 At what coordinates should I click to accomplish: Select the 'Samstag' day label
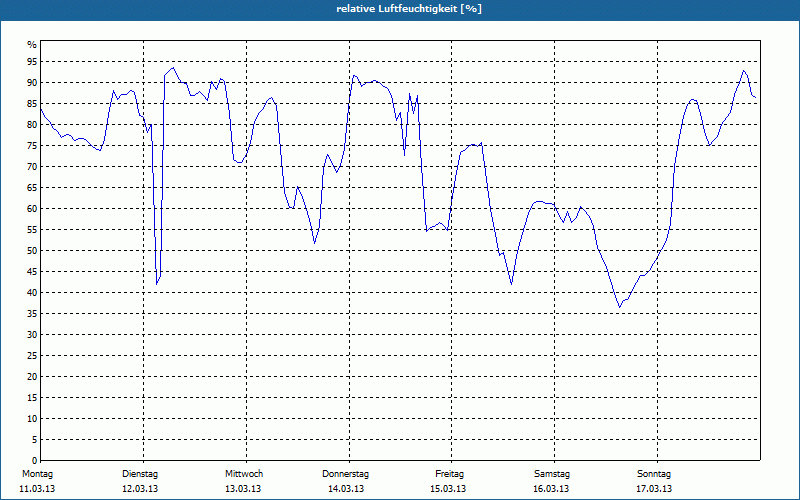tap(552, 474)
